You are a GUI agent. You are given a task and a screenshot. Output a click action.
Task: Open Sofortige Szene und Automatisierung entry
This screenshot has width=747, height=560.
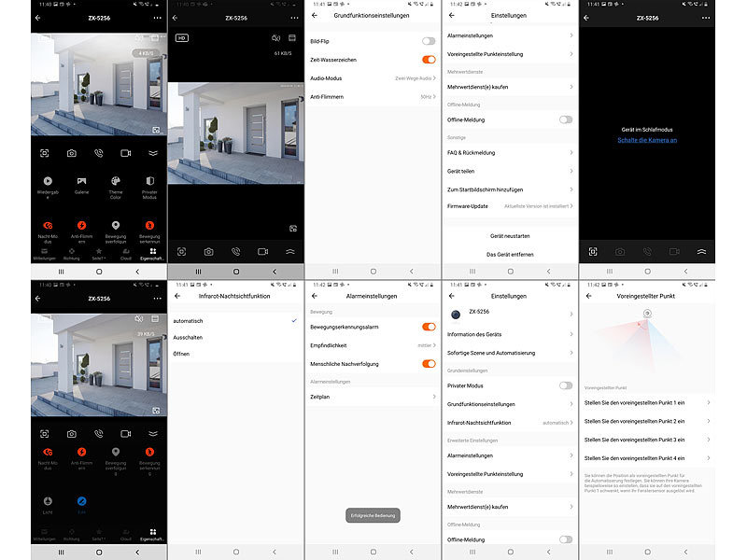click(x=510, y=353)
